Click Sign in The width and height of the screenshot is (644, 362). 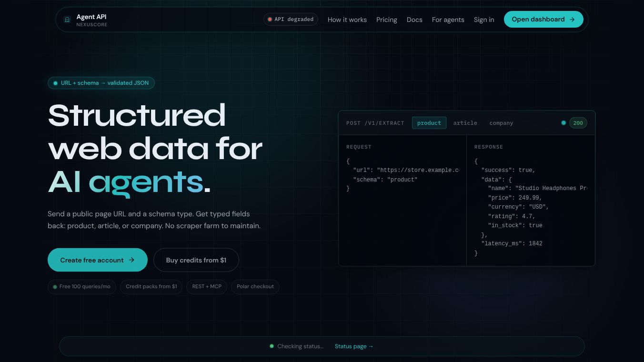[484, 20]
